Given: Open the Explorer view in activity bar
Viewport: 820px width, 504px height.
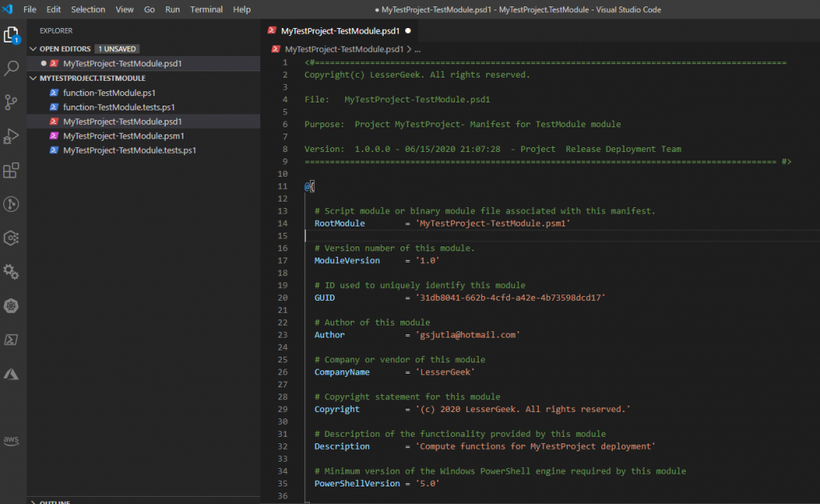Looking at the screenshot, I should 12,35.
